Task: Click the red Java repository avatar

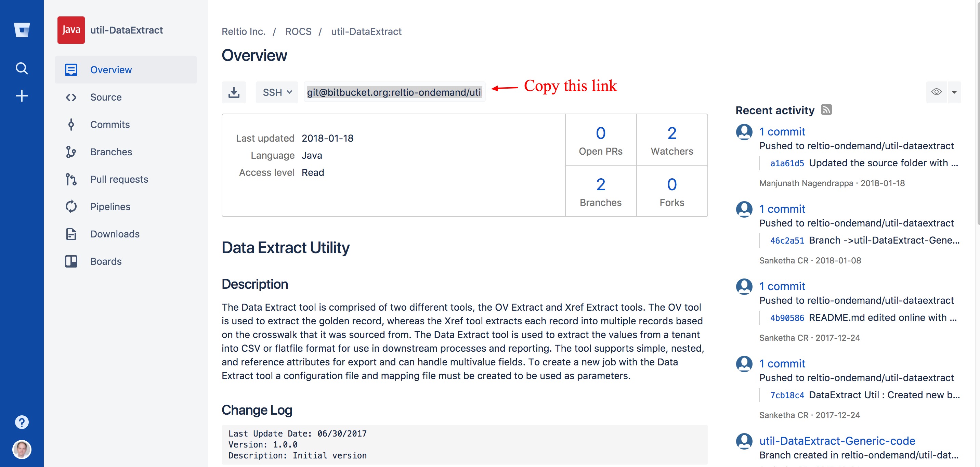Action: (x=71, y=30)
